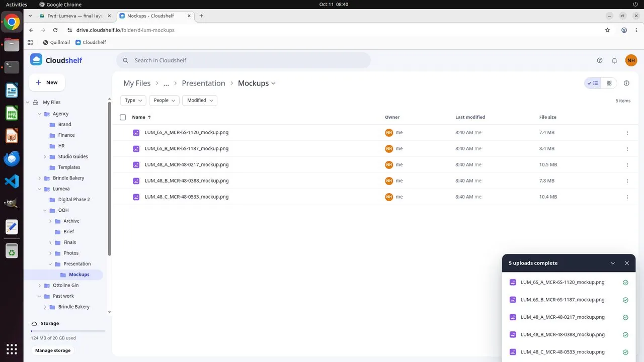Launch Thunderbird from the dock

tap(12, 158)
